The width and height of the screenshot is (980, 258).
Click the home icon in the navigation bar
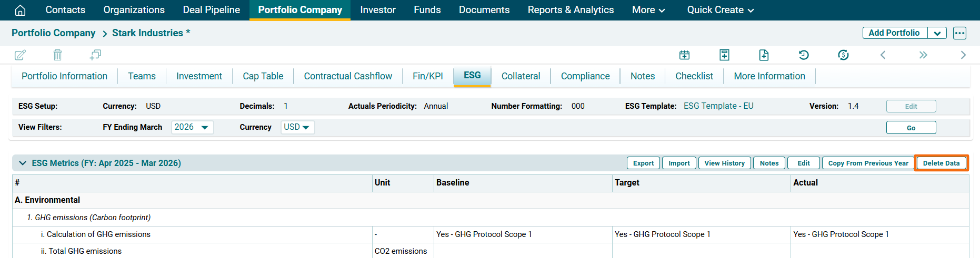(20, 10)
